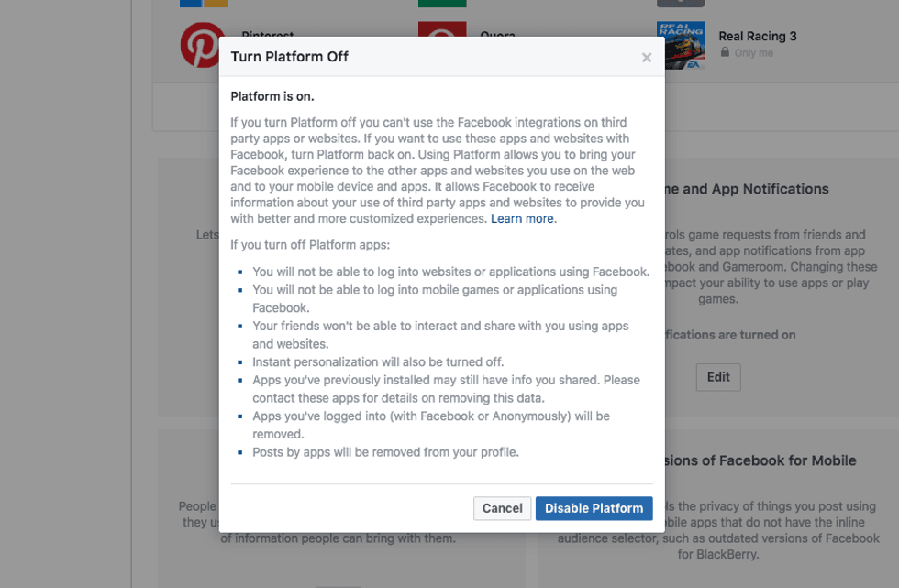
Task: Click Edit under app notifications
Action: [718, 377]
